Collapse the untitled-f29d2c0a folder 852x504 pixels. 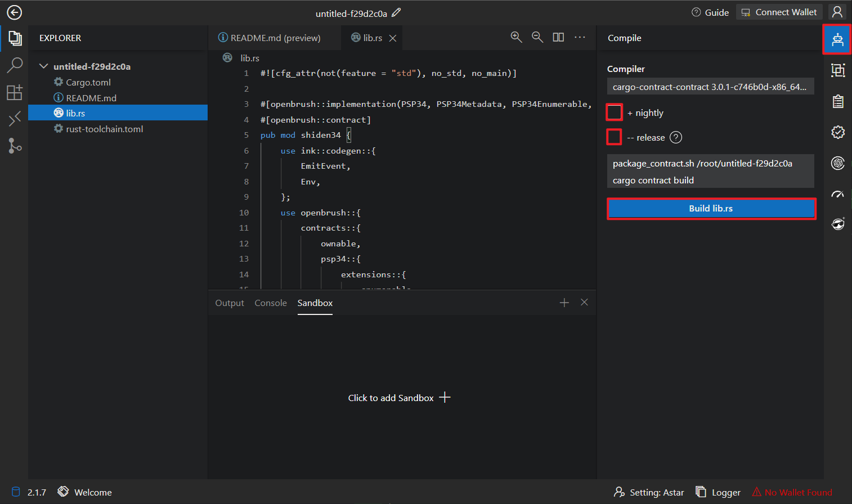(x=44, y=66)
